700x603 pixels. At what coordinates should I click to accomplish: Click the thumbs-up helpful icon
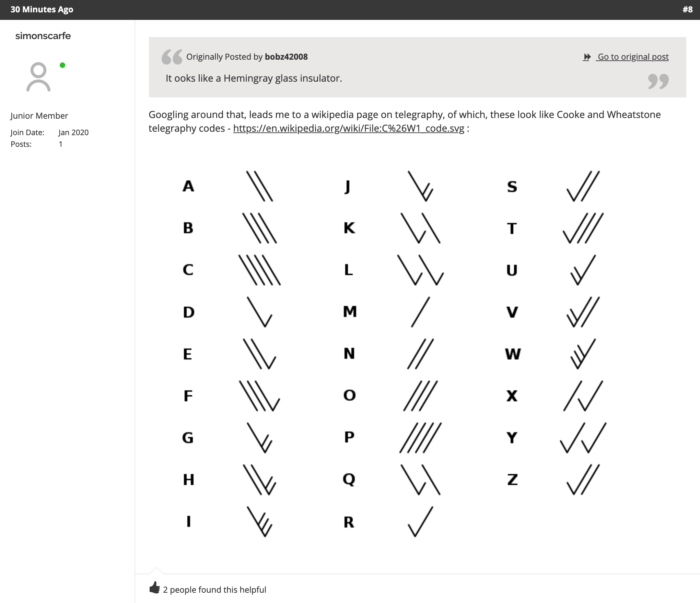coord(155,587)
